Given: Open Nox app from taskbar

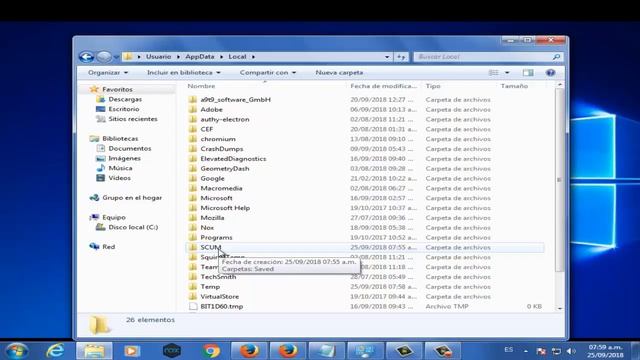Looking at the screenshot, I should (x=172, y=351).
